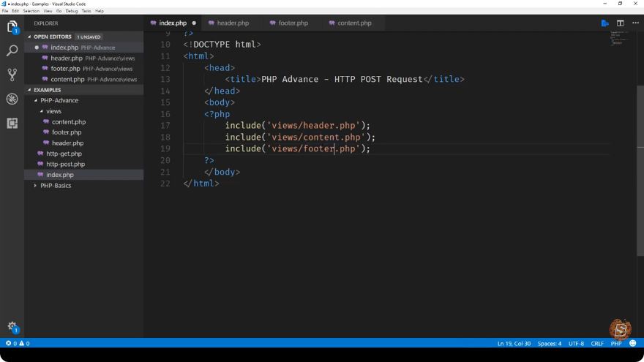This screenshot has width=644, height=362.
Task: Change the Spaces: 4 indentation setting
Action: (549, 343)
